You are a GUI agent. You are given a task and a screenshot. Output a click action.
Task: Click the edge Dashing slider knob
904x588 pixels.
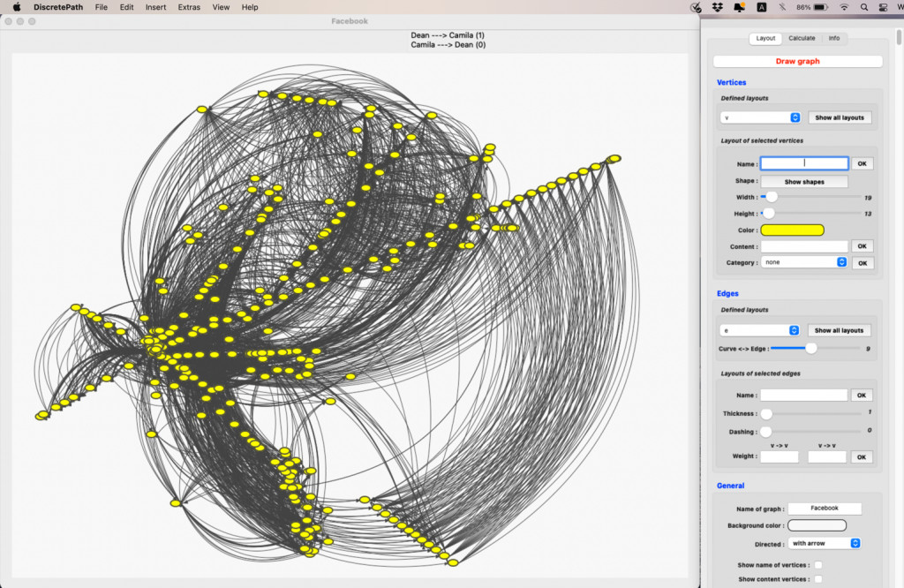pyautogui.click(x=765, y=432)
